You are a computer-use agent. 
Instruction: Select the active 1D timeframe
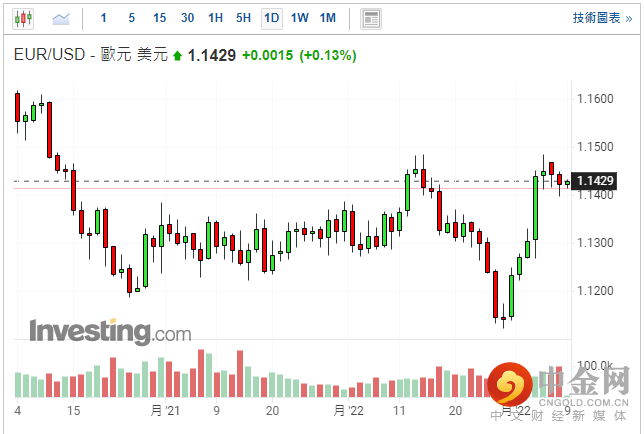click(272, 18)
